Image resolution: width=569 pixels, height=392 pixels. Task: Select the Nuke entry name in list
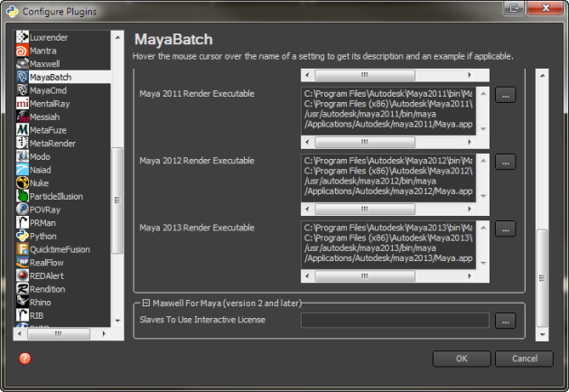tap(39, 183)
